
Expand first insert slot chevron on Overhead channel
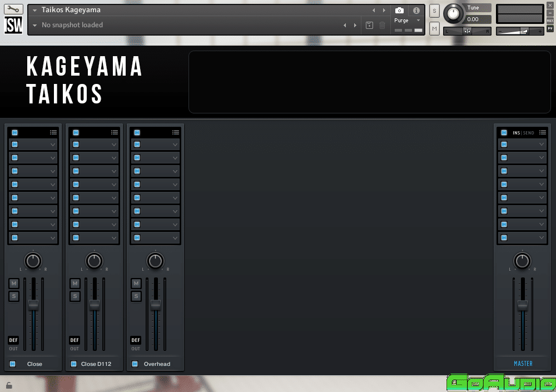click(175, 145)
